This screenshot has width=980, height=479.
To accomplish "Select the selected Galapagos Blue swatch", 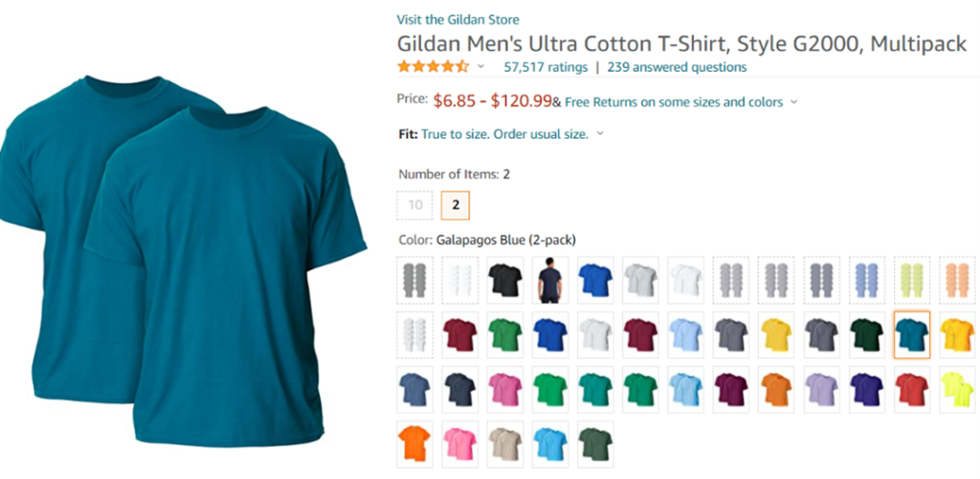I will 912,334.
